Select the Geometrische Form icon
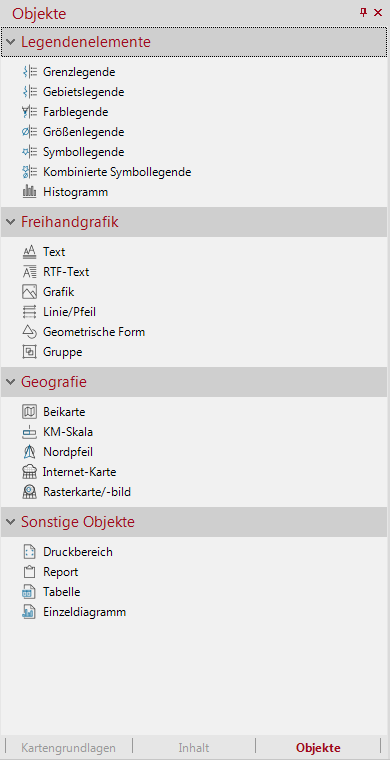The width and height of the screenshot is (390, 760). tap(30, 332)
